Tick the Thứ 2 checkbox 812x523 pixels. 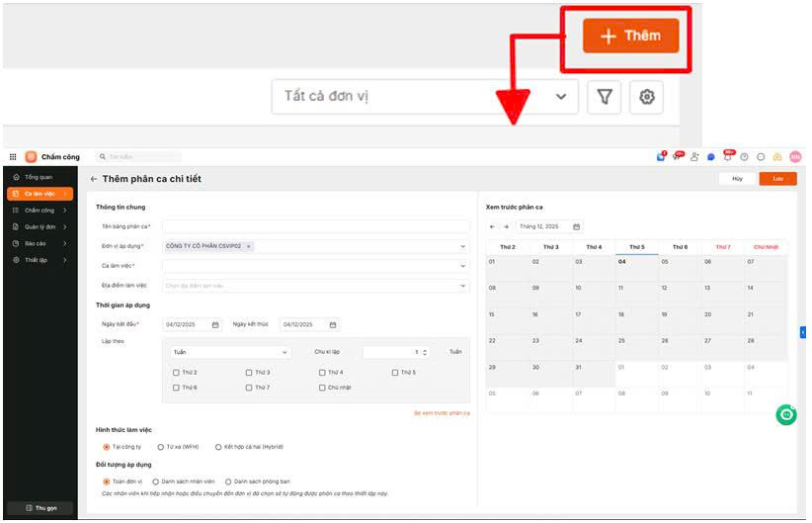176,373
